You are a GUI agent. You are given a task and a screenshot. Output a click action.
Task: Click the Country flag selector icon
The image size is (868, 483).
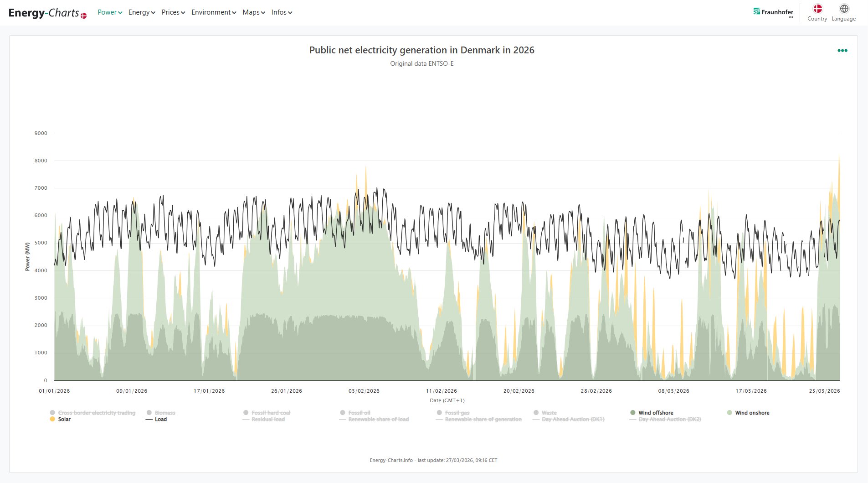(x=817, y=9)
